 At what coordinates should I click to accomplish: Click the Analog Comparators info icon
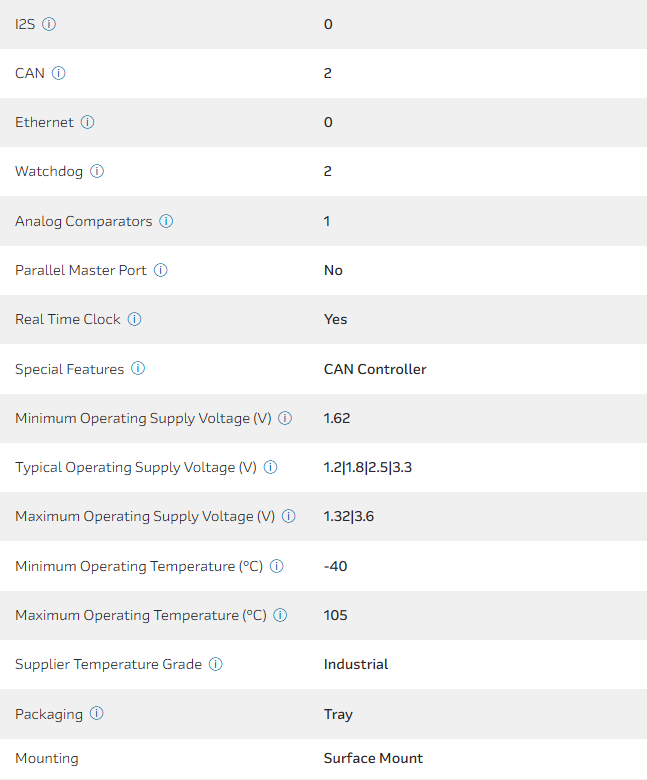coord(166,221)
